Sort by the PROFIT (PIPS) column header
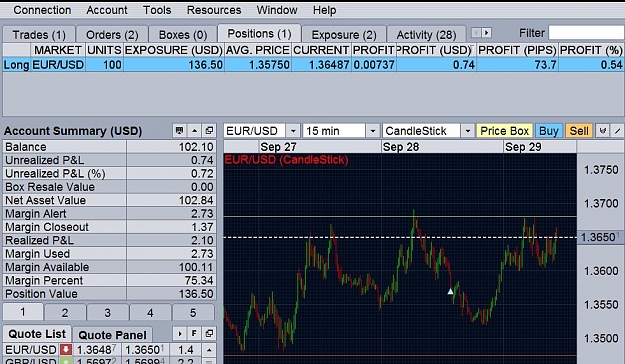 [517, 50]
